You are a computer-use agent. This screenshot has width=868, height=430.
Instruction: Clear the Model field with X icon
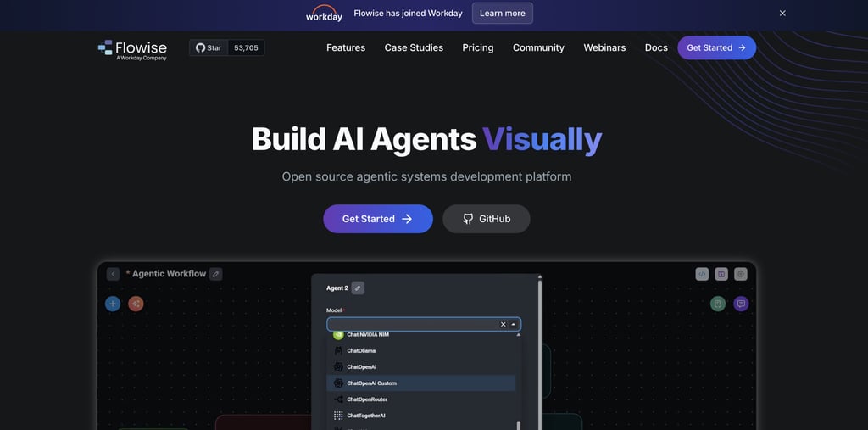(503, 324)
